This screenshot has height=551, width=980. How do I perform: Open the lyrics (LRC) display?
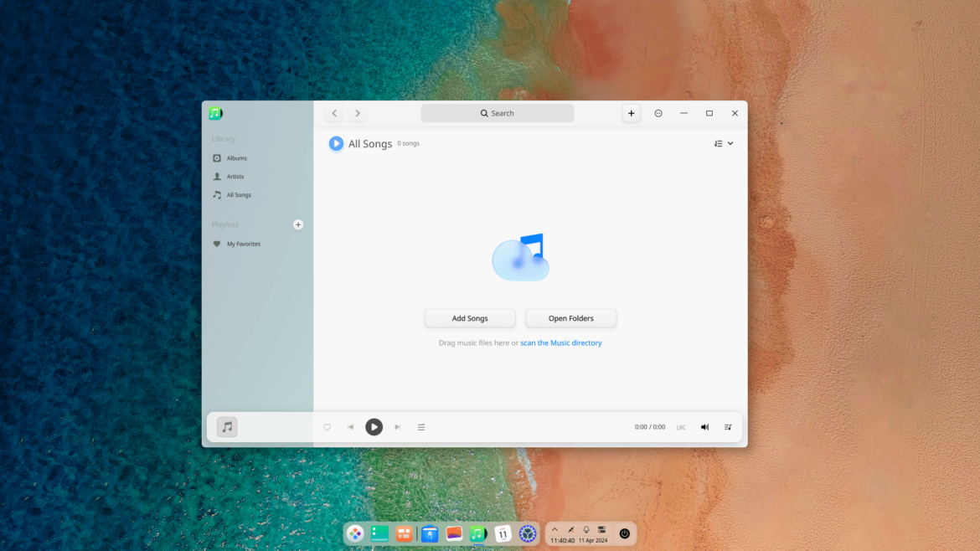coord(681,427)
